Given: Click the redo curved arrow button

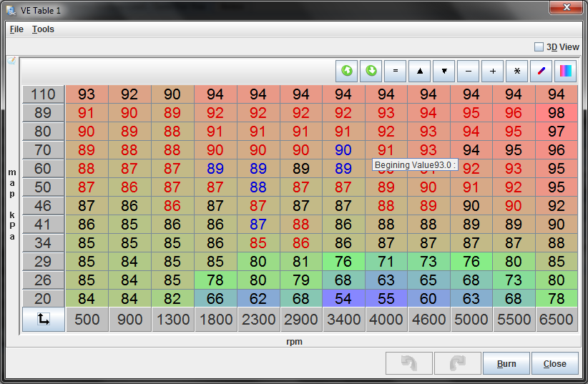Looking at the screenshot, I should [458, 363].
